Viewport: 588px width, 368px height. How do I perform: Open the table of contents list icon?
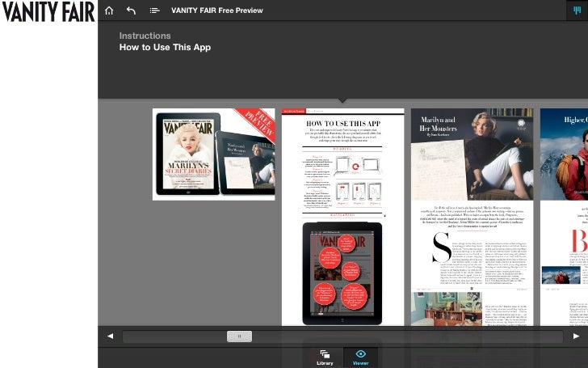(154, 11)
